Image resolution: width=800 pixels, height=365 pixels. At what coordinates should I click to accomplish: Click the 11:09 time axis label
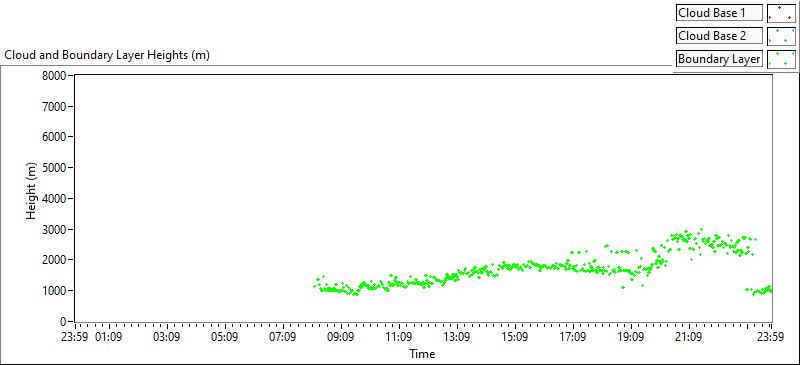(x=399, y=336)
